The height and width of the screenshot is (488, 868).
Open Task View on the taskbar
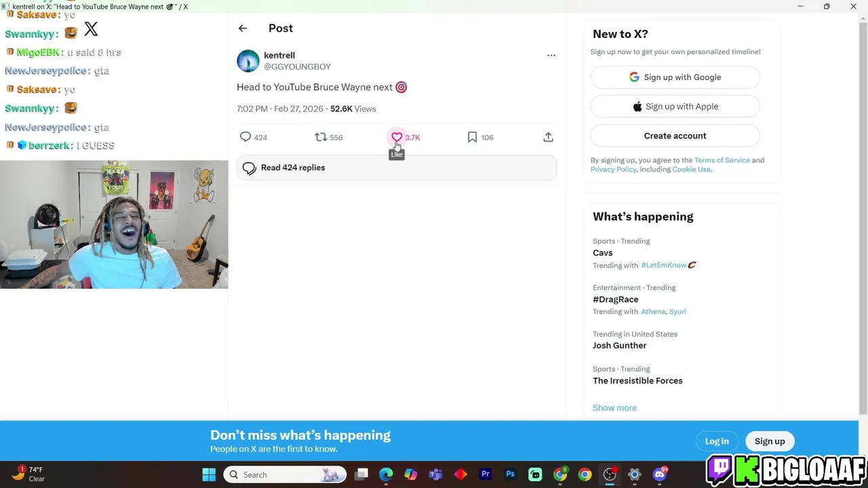361,474
